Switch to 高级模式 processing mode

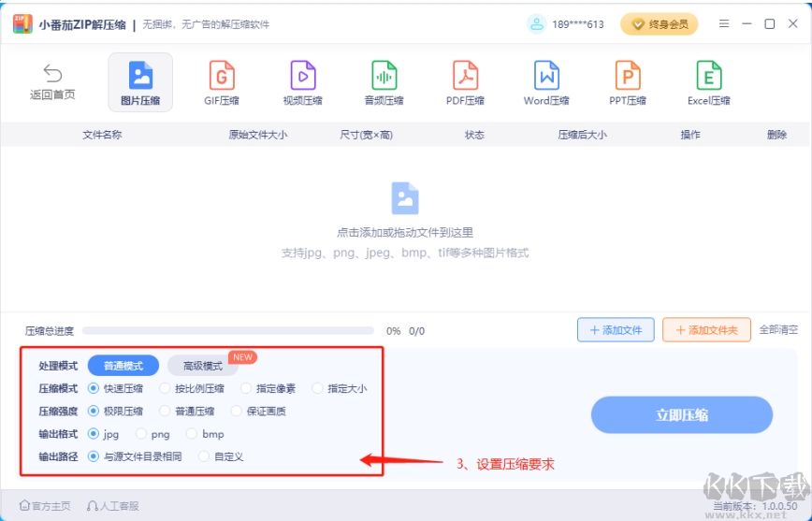(x=202, y=366)
